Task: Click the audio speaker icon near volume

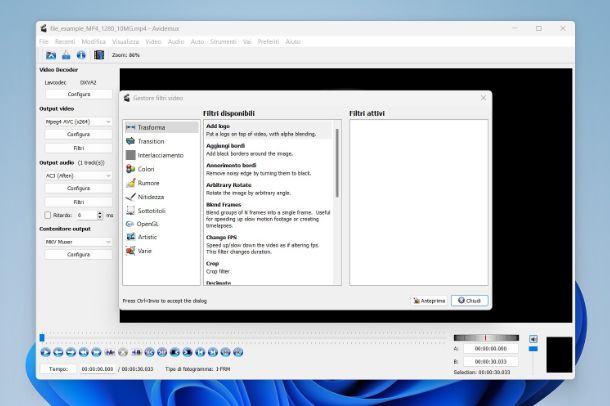Action: pyautogui.click(x=533, y=339)
